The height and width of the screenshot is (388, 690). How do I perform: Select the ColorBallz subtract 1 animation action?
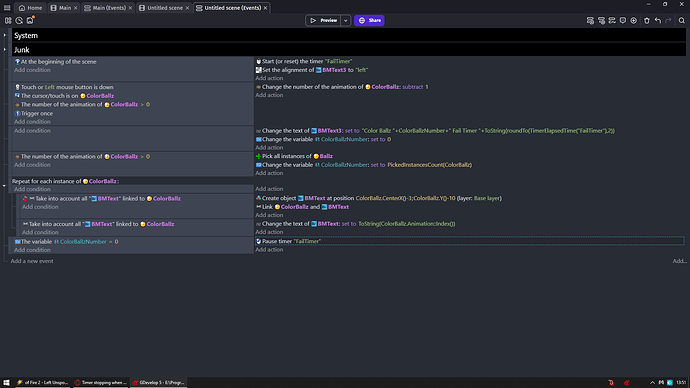coord(342,87)
